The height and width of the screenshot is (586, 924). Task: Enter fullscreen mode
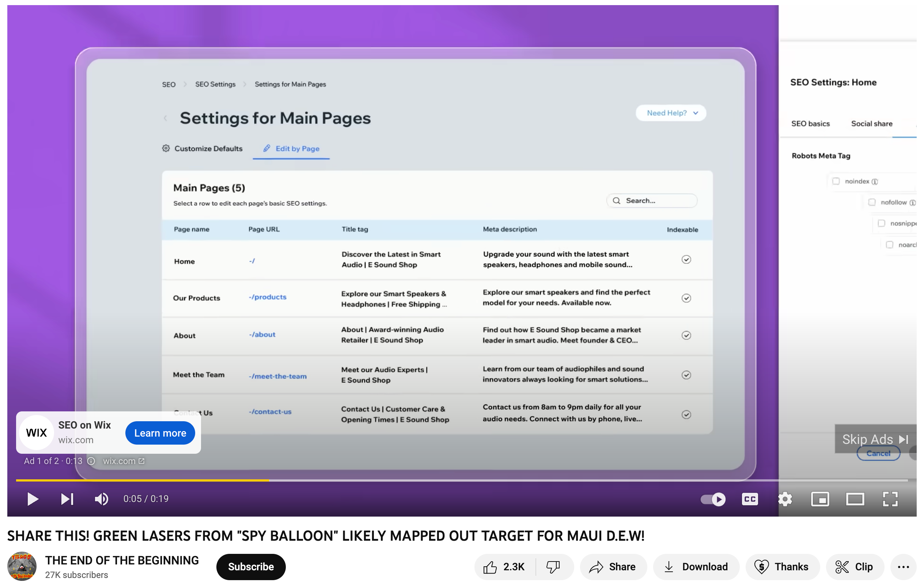[x=890, y=499]
